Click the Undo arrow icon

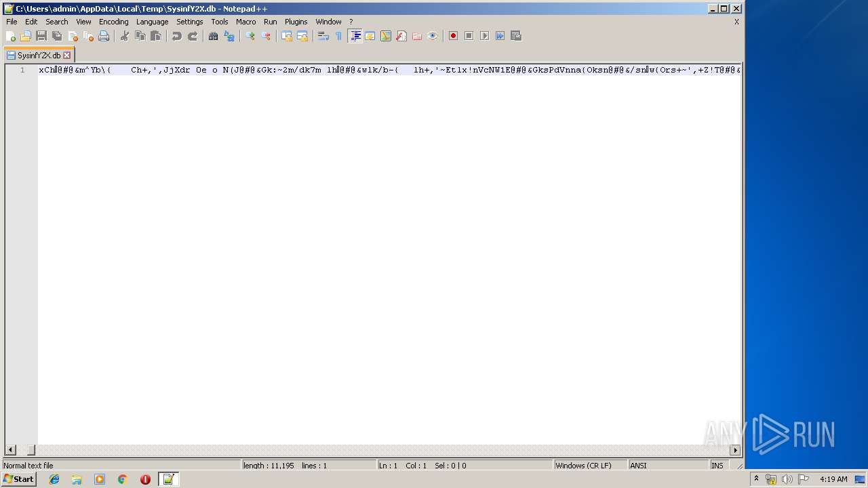coord(177,36)
